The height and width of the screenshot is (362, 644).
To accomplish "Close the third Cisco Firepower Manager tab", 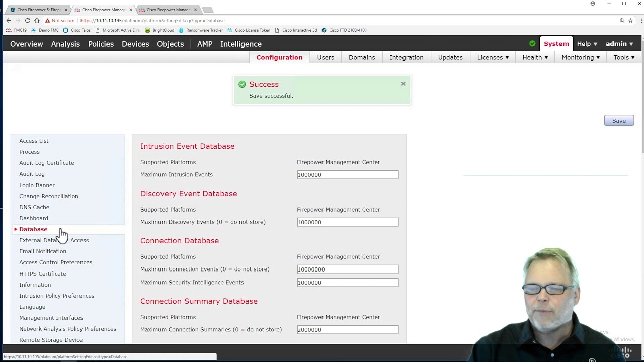I will pyautogui.click(x=195, y=10).
